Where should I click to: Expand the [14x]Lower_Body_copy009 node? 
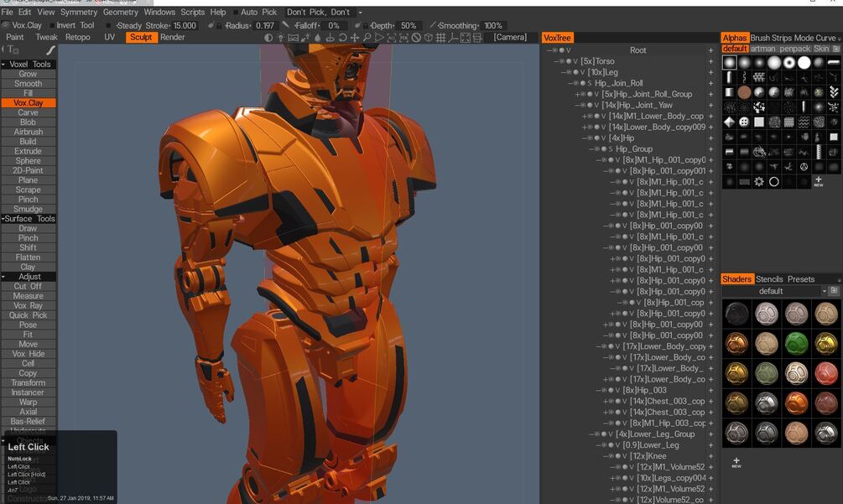tap(585, 127)
